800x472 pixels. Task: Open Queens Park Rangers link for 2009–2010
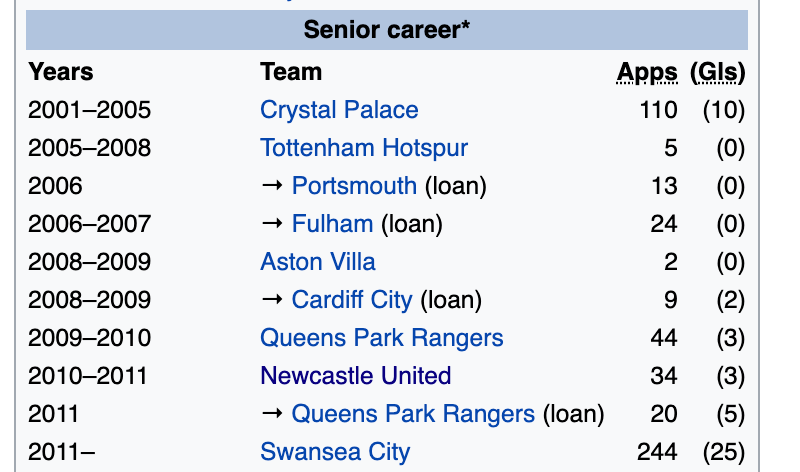(x=381, y=338)
